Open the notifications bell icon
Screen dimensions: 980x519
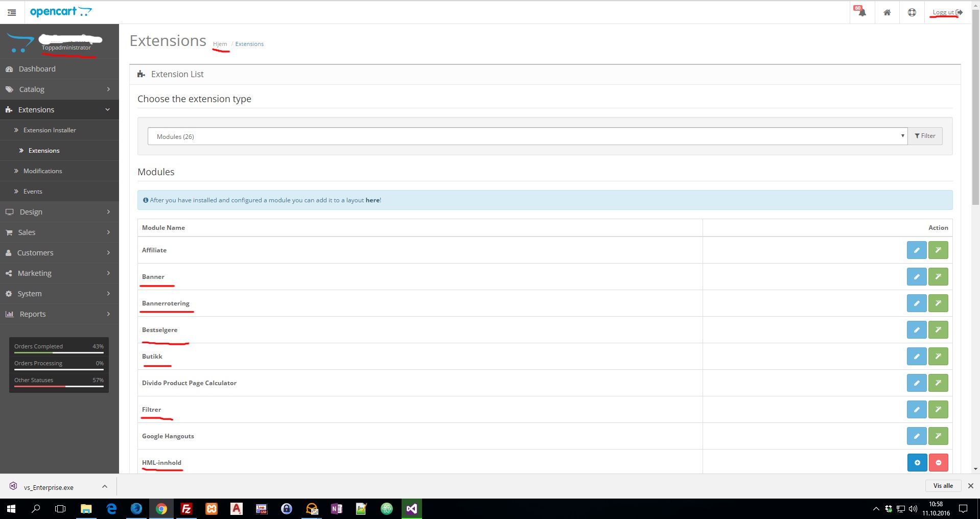pyautogui.click(x=862, y=12)
